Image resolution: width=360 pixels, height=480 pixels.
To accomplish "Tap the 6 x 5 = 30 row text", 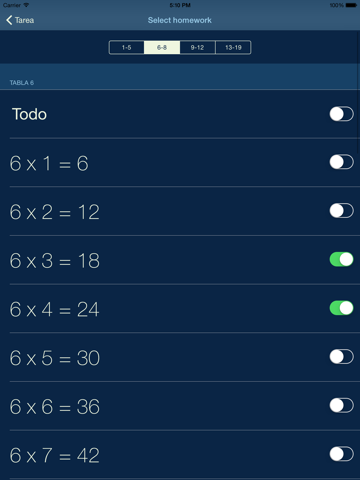I will pyautogui.click(x=55, y=358).
